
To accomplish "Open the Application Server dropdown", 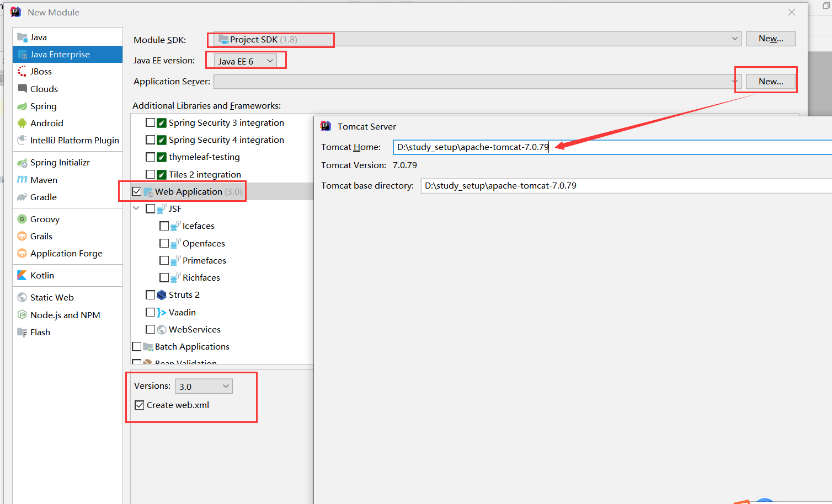I will click(477, 81).
